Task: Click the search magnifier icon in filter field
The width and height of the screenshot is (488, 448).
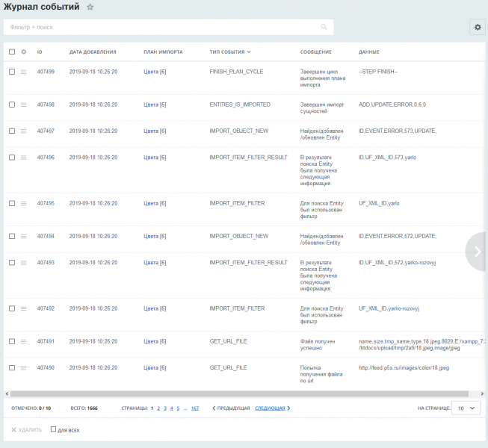Action: [x=324, y=27]
